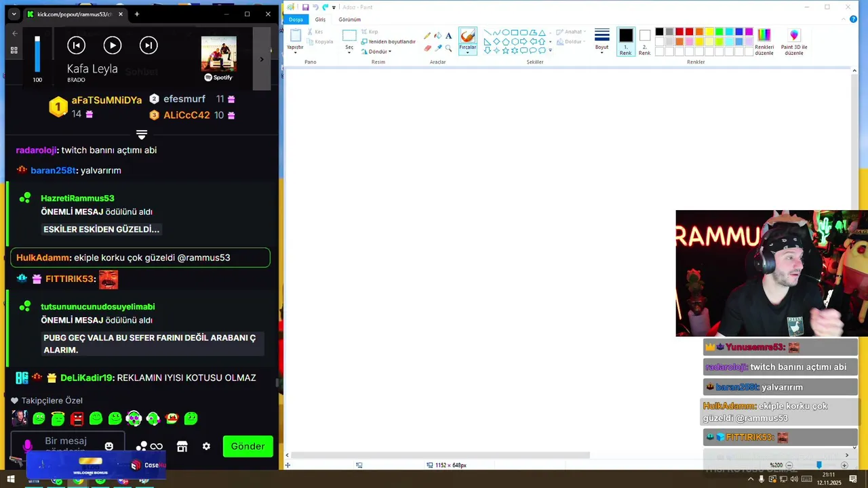Screen dimensions: 868x488
Task: Select the Text tool in Paint
Action: pyautogui.click(x=448, y=36)
